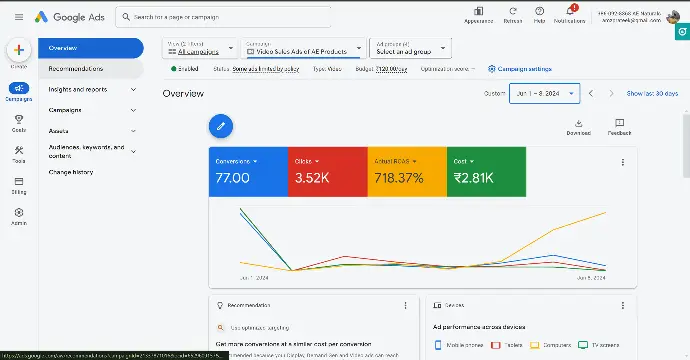Click the Create plus button
This screenshot has width=690, height=360.
pos(18,50)
